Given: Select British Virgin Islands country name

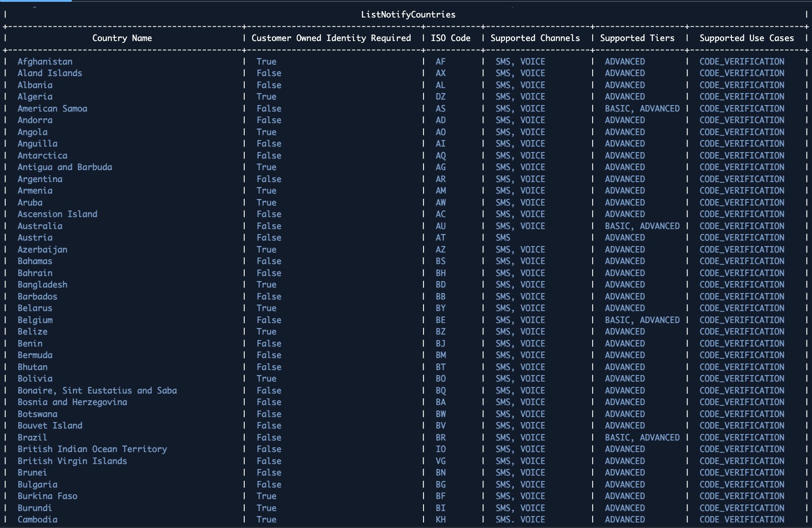Looking at the screenshot, I should [72, 461].
